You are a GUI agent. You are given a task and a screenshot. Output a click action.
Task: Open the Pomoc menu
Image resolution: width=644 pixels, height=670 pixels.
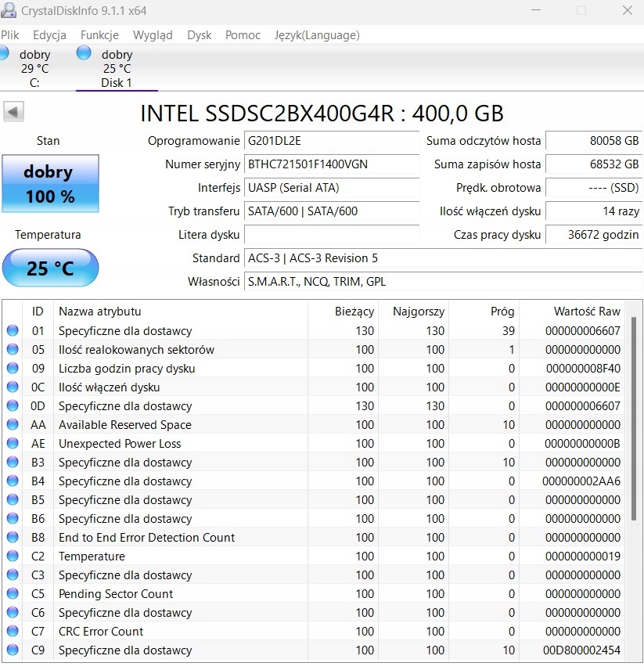click(x=243, y=35)
